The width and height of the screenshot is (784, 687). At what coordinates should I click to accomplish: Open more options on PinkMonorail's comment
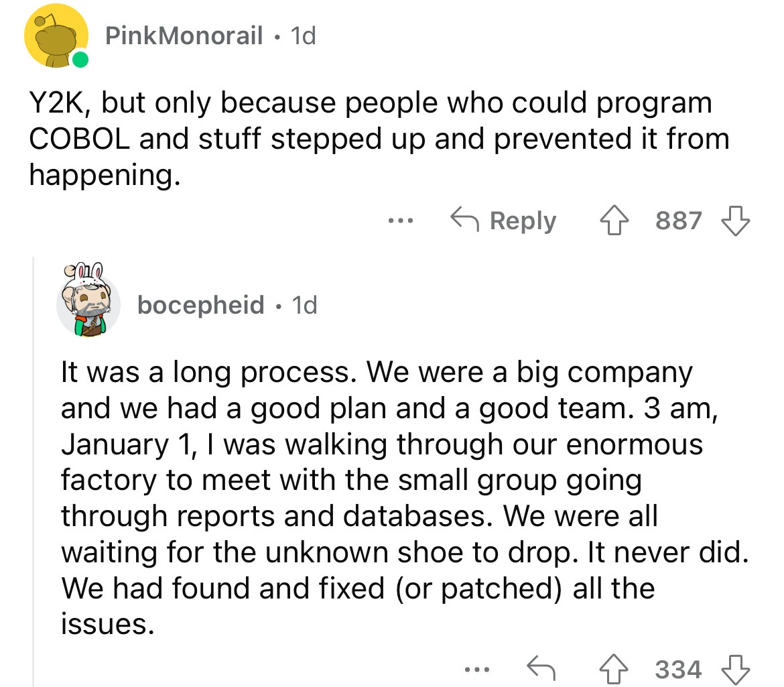click(401, 221)
